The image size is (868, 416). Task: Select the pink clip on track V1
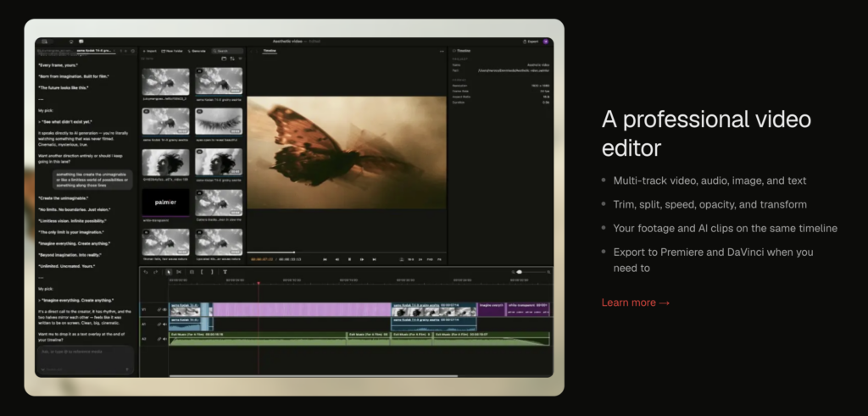[x=302, y=309]
